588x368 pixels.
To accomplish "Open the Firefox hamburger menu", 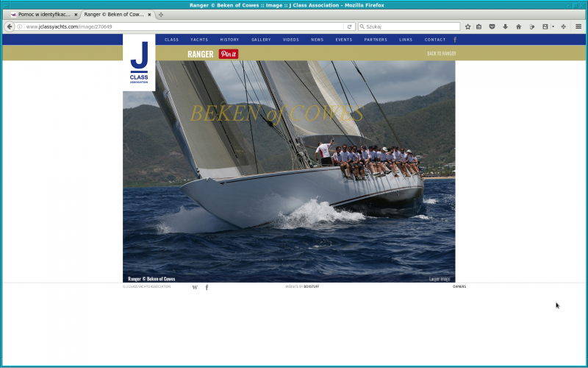I will tap(578, 26).
